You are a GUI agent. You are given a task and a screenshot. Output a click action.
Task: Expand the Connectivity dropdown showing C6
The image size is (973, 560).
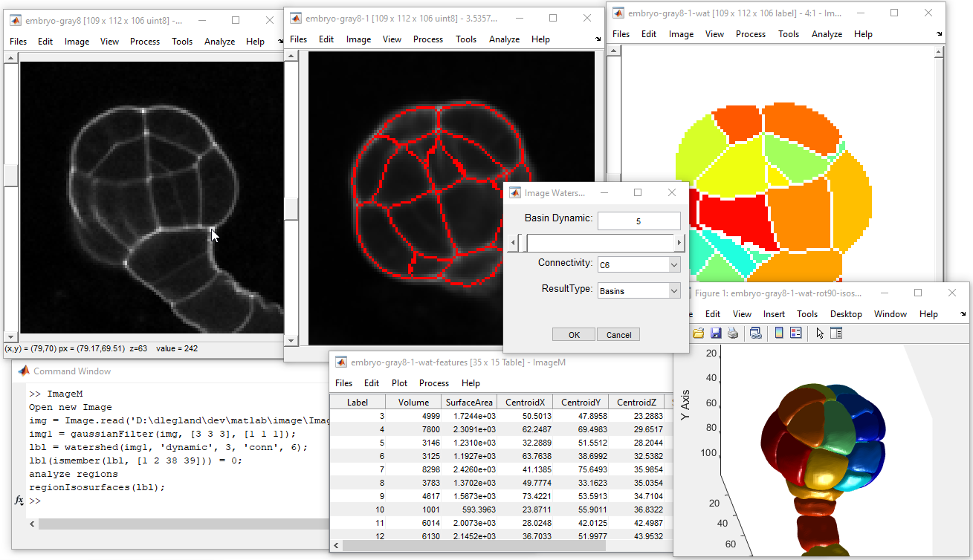(x=673, y=264)
